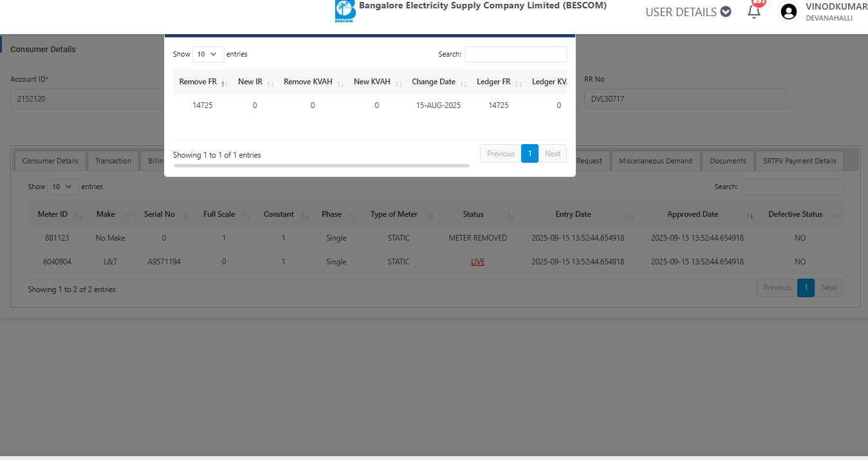Click Next in the modal pagination
Image resolution: width=868 pixels, height=460 pixels.
(552, 154)
